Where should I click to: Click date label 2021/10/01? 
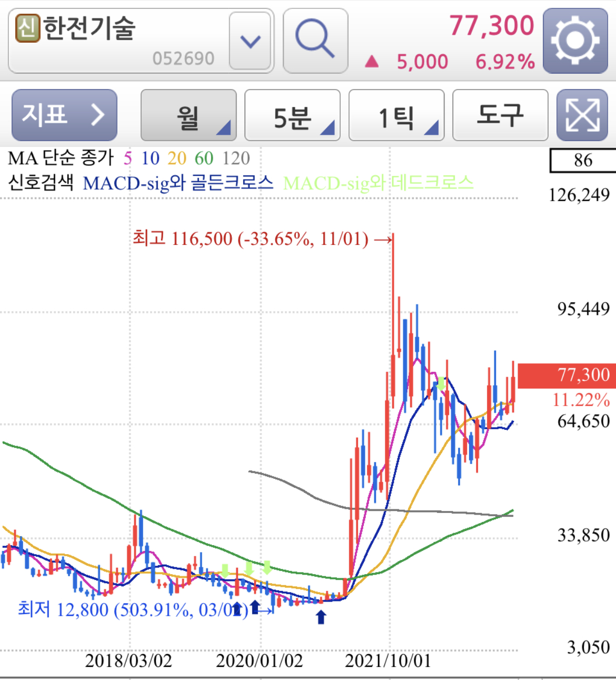(x=388, y=661)
